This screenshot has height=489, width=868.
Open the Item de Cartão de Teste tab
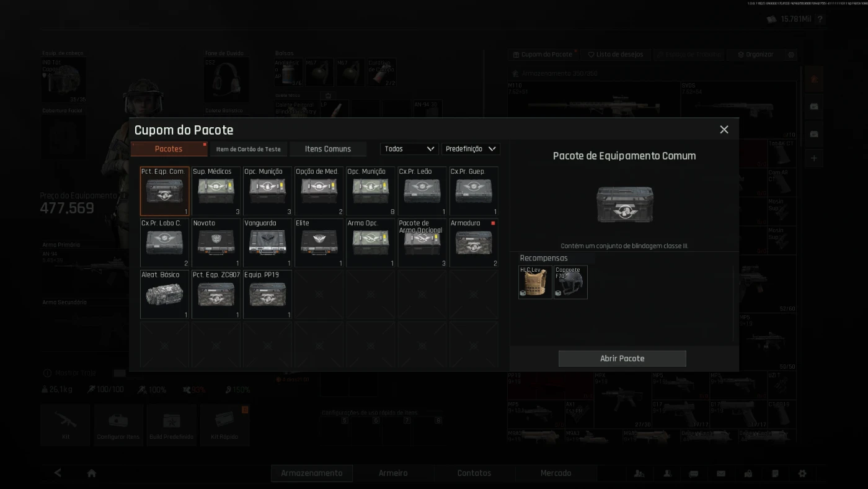pos(248,149)
